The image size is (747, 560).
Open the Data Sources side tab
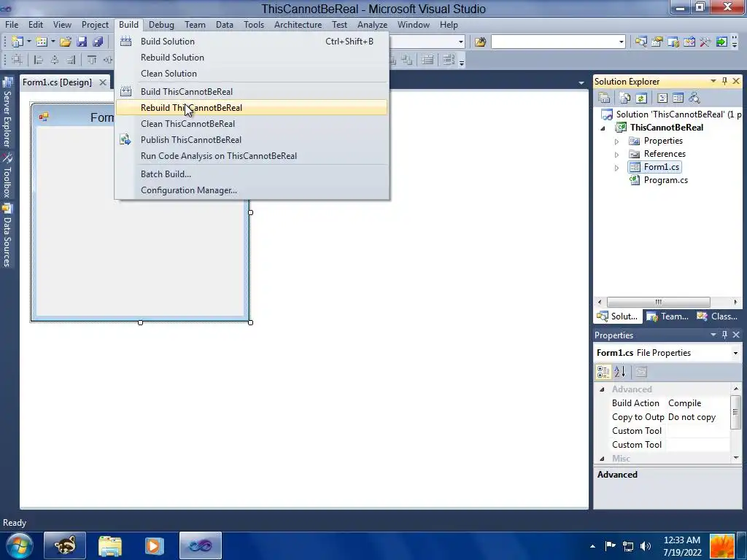[7, 236]
